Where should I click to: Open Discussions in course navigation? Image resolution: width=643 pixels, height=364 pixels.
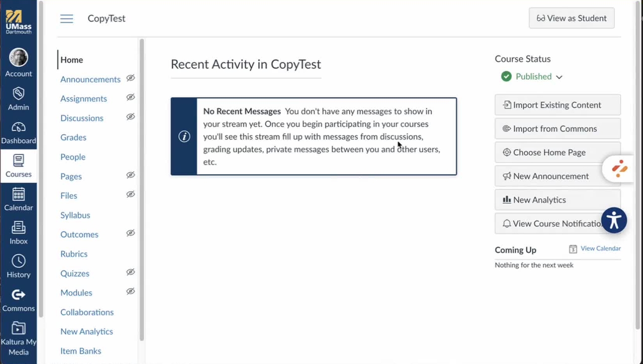[x=82, y=118]
